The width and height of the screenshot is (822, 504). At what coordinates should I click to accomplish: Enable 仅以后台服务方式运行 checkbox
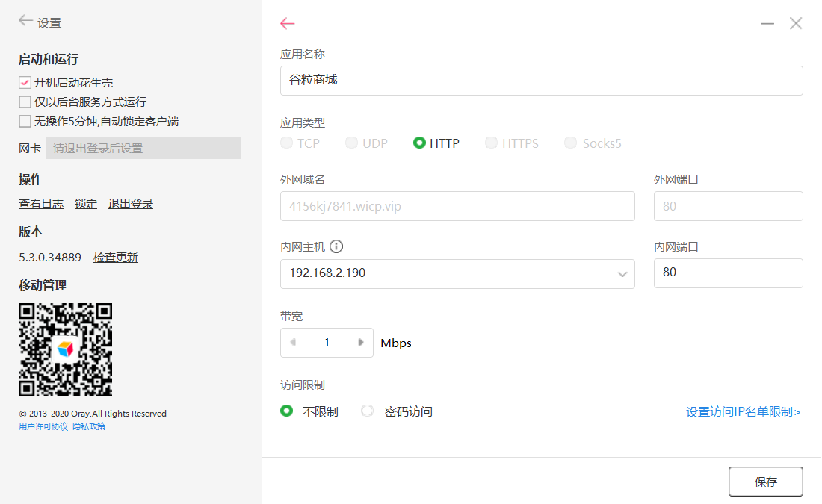coord(25,102)
